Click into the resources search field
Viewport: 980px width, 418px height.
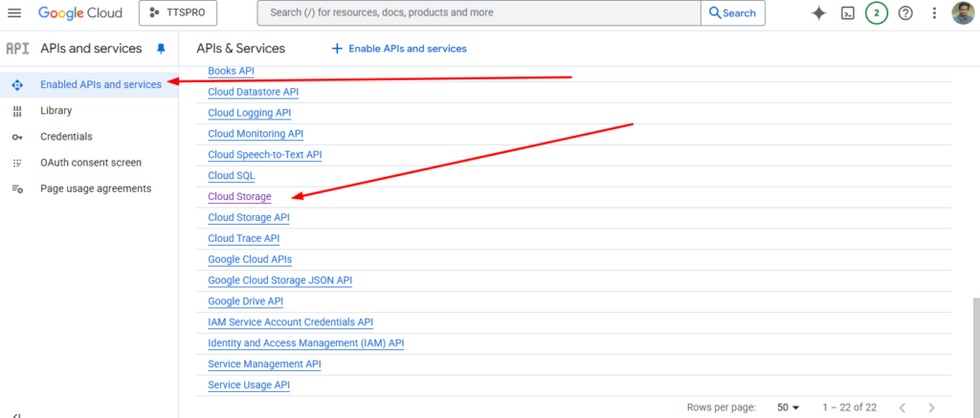point(479,13)
